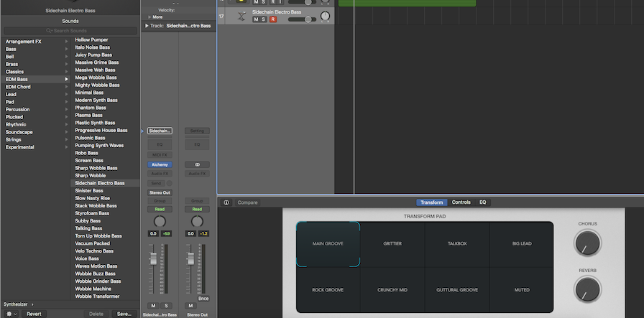644x318 pixels.
Task: Select the green region on track above
Action: pyautogui.click(x=407, y=3)
